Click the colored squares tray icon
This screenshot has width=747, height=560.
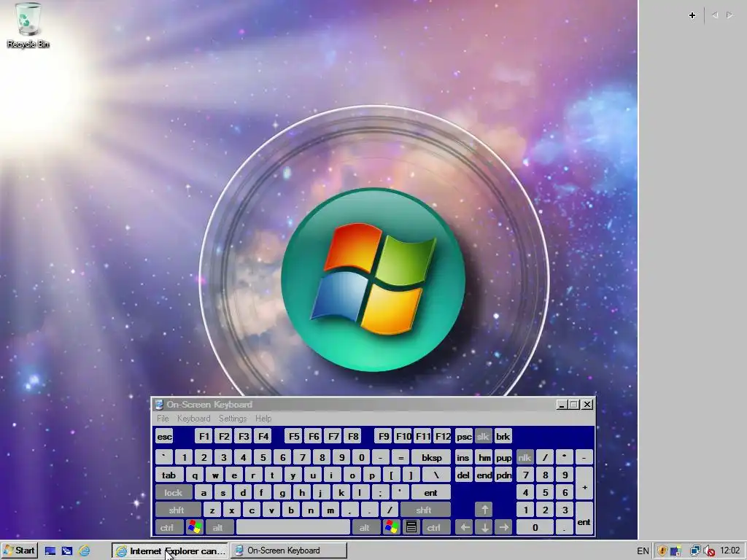pyautogui.click(x=675, y=551)
